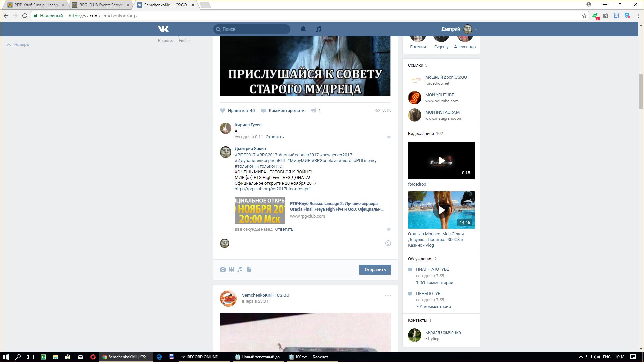Like Кирилл Гусев's comment heart
Screen dimensions: 644x362
(x=389, y=137)
